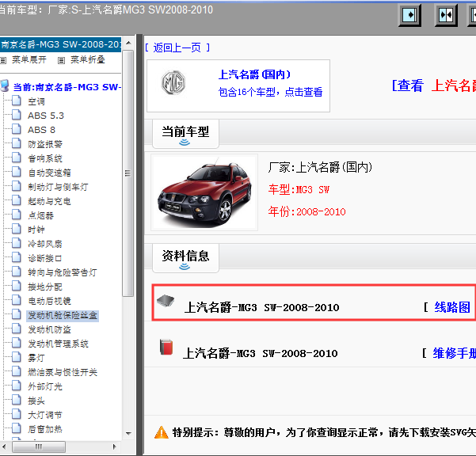Open the 维修手册 repair manual link

(x=454, y=353)
